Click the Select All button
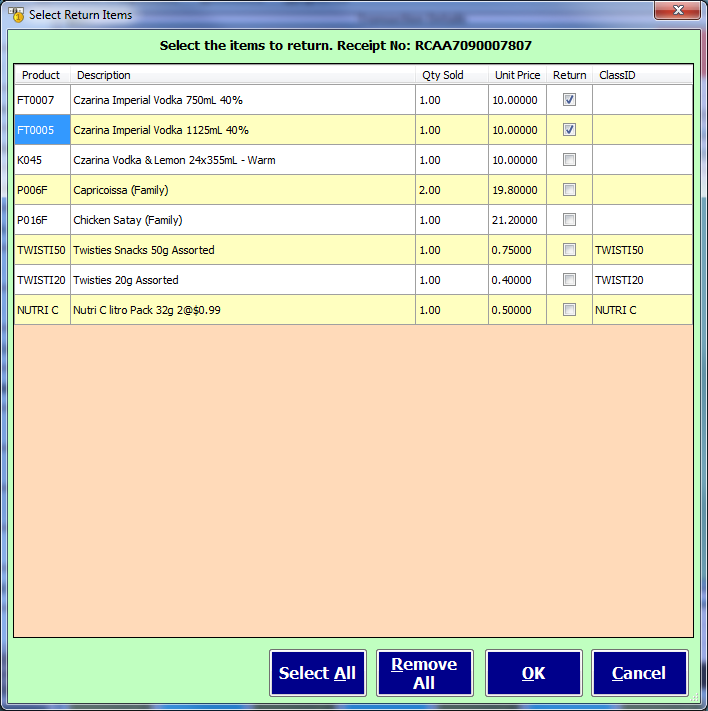The image size is (708, 711). 317,673
